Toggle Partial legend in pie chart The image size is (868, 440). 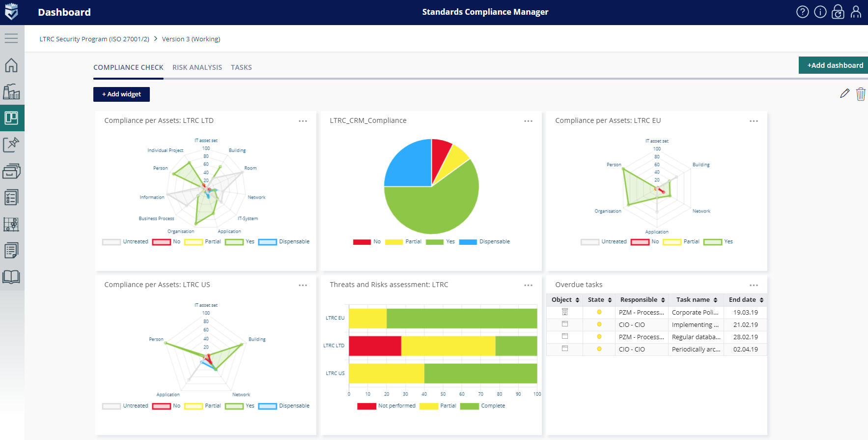click(403, 242)
